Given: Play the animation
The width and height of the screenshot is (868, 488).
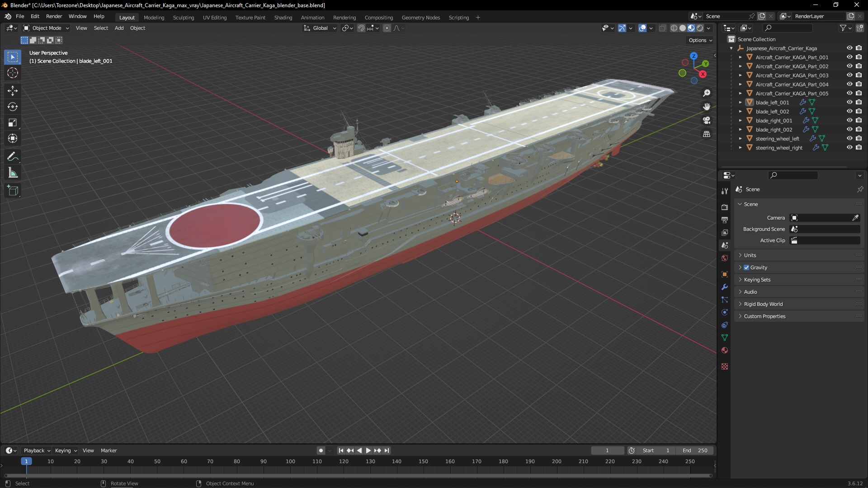Looking at the screenshot, I should click(x=368, y=450).
